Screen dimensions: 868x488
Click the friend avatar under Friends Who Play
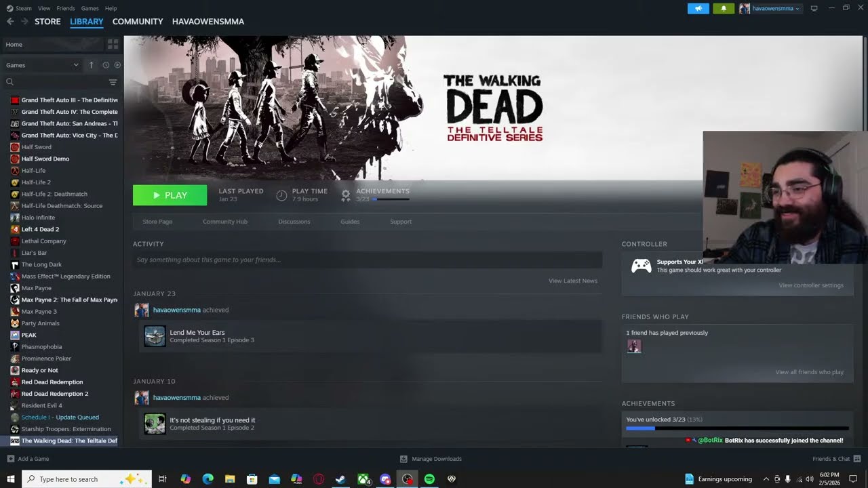[634, 346]
